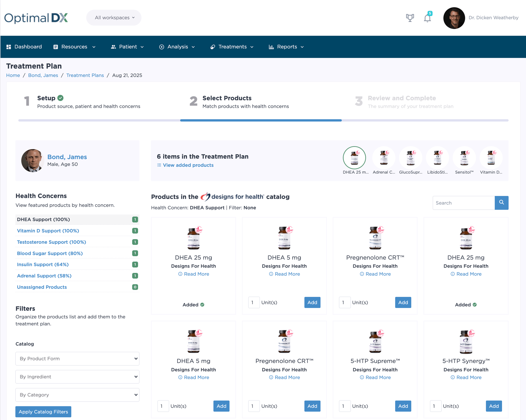Select the DHEA 25 mg plan thumbnail
Image resolution: width=526 pixels, height=420 pixels.
pyautogui.click(x=354, y=158)
